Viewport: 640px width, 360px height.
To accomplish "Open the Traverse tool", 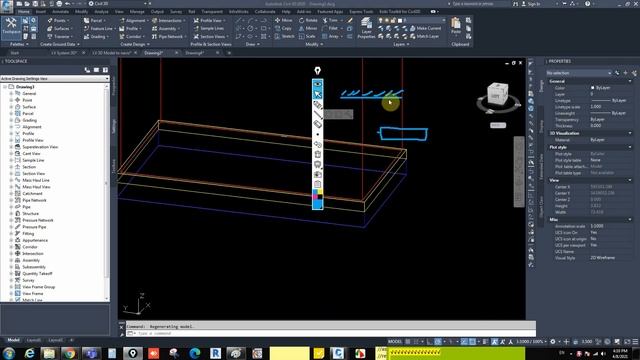I will (59, 37).
